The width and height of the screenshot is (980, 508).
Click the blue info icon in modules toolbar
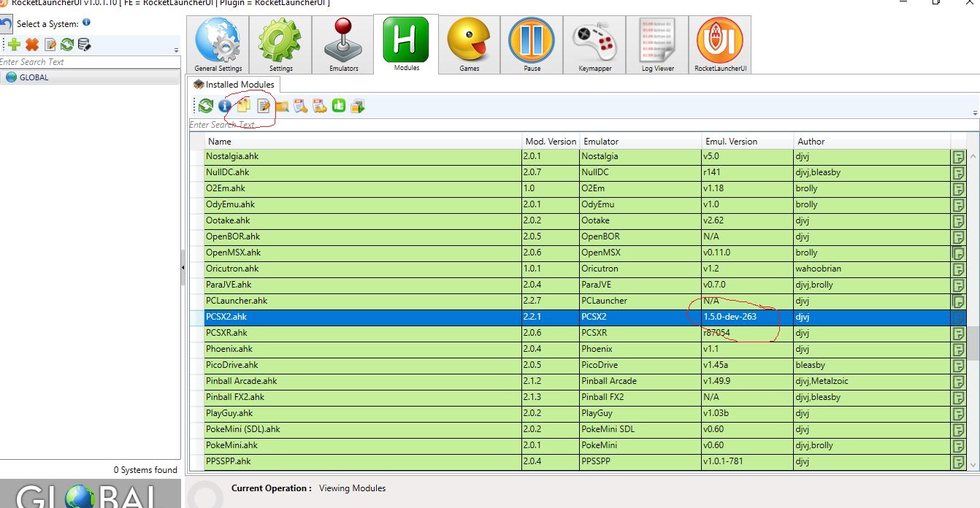coord(225,107)
